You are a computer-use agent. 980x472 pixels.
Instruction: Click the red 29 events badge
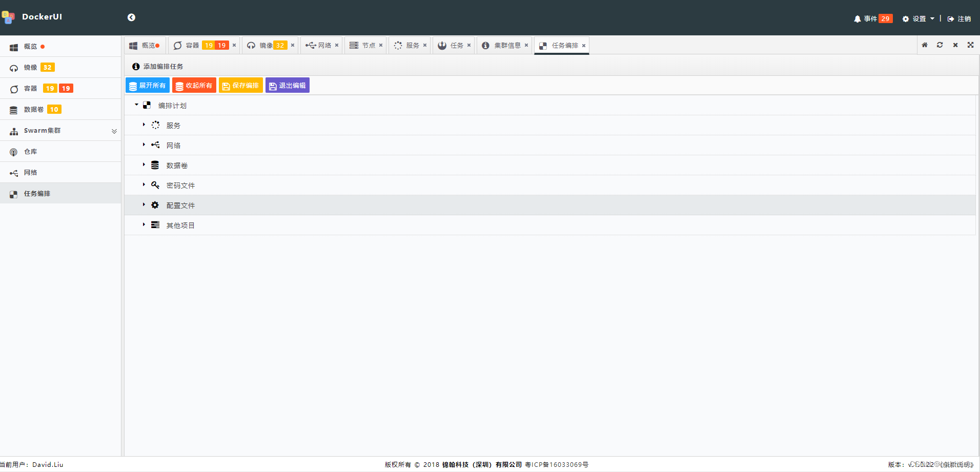coord(886,18)
